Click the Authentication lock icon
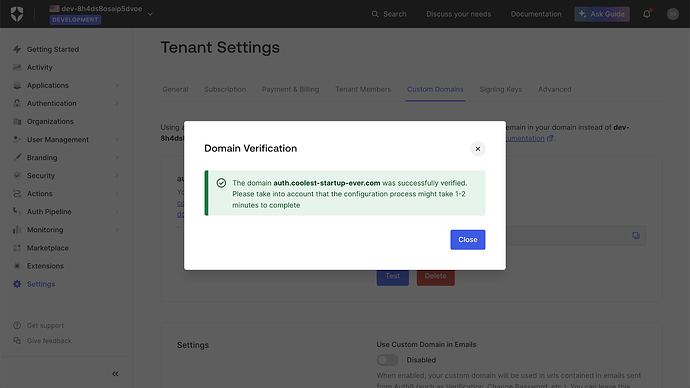 (x=17, y=103)
